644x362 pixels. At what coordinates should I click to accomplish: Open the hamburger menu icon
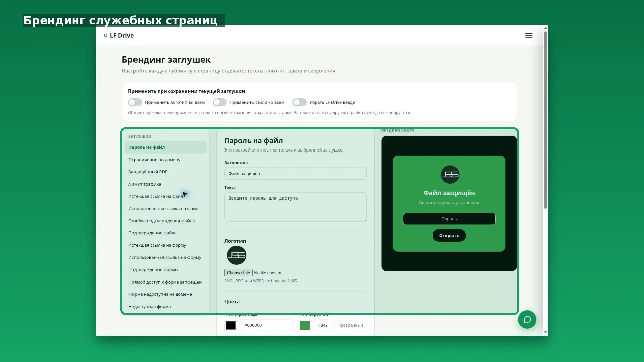coord(529,35)
